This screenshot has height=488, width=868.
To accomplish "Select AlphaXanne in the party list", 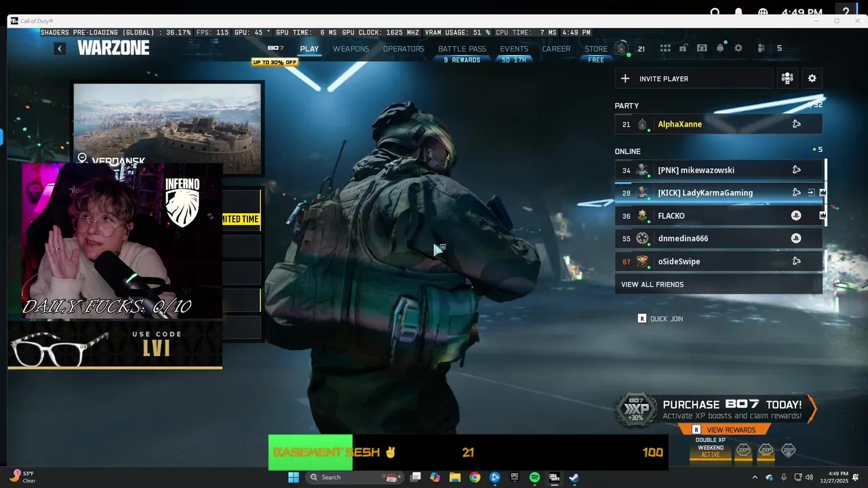I will coord(718,124).
